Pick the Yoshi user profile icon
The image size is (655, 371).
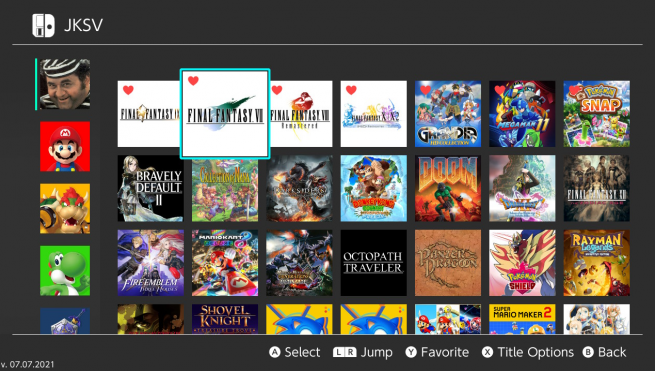[x=65, y=271]
